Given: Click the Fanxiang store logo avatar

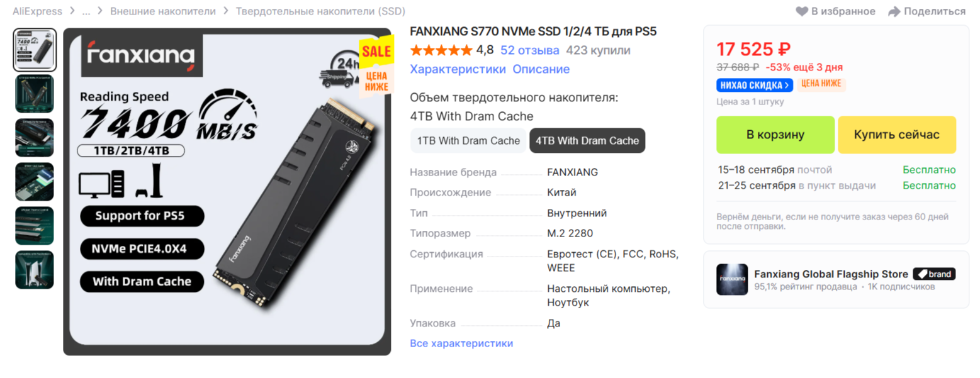Looking at the screenshot, I should 732,279.
